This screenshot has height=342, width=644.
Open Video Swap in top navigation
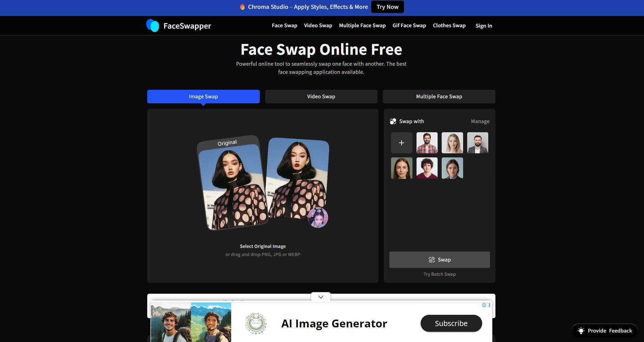318,25
